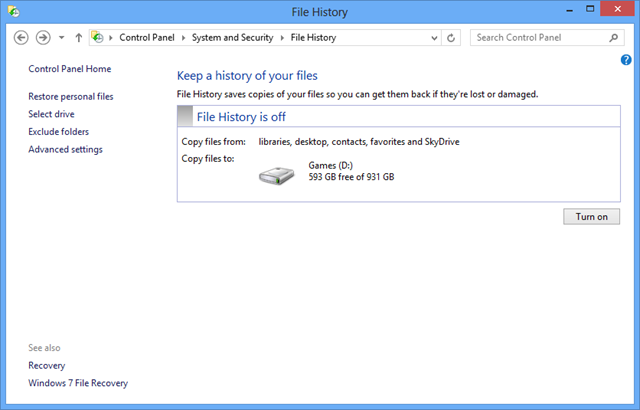Open Control Panel Home
This screenshot has width=640, height=410.
[70, 69]
